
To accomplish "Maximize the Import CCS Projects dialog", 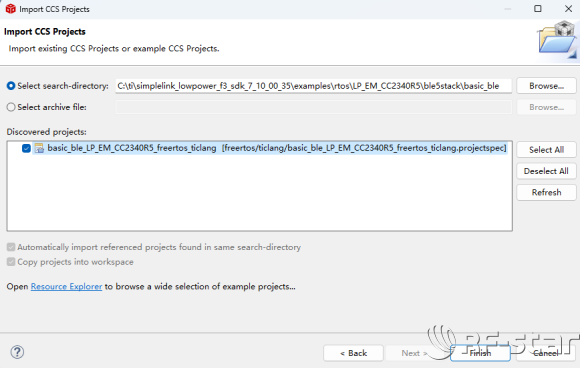I will coord(538,9).
